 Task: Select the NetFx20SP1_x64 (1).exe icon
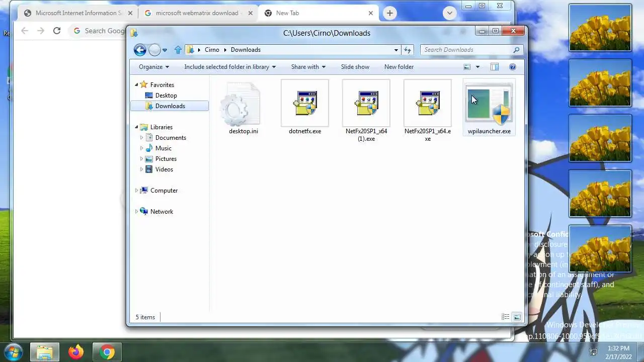click(366, 104)
